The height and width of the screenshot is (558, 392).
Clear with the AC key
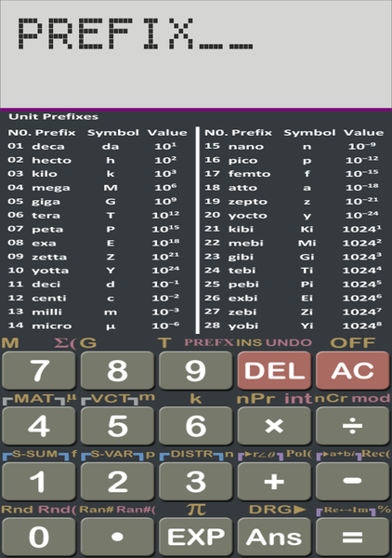pyautogui.click(x=353, y=370)
